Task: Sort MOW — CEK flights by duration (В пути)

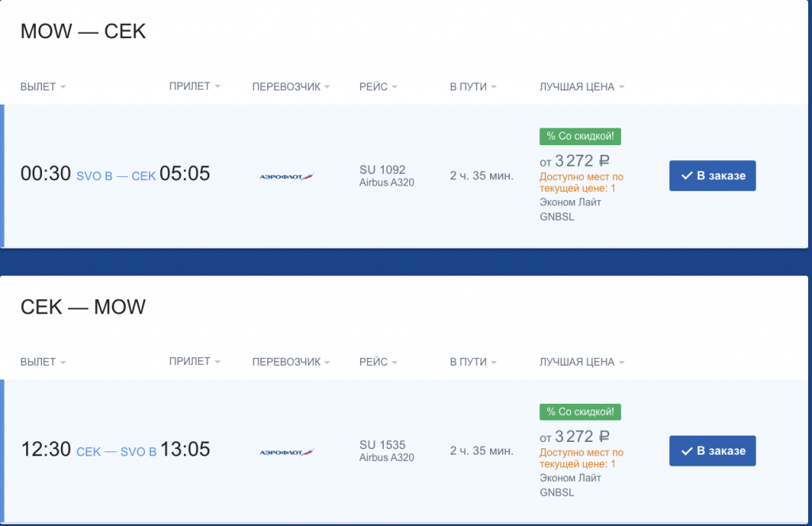Action: tap(473, 87)
